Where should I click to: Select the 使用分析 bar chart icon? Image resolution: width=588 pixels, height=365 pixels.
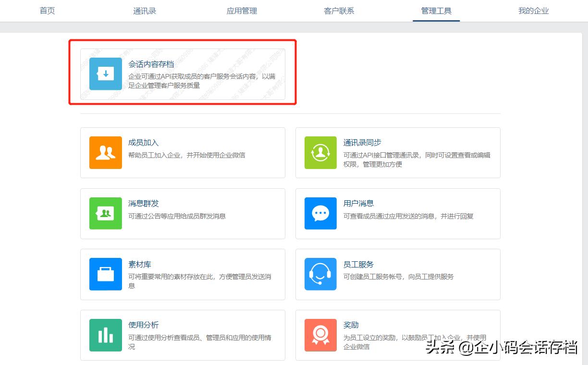pyautogui.click(x=105, y=335)
